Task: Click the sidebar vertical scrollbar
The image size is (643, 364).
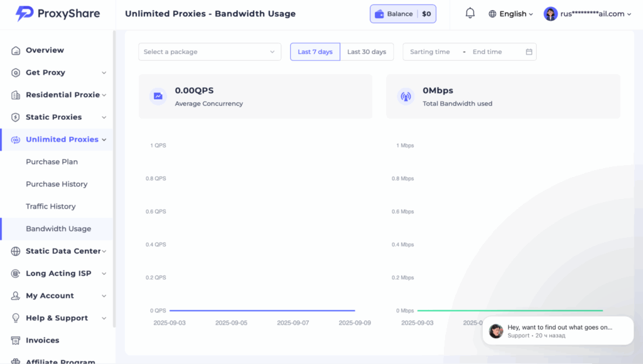Action: 114,179
